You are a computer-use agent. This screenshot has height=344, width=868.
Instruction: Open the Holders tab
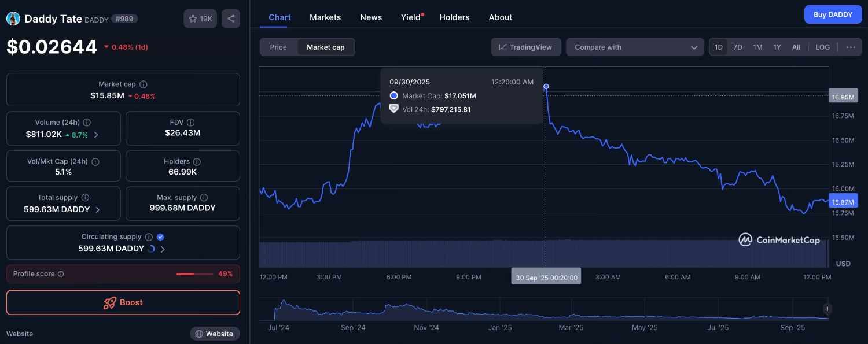click(x=454, y=17)
